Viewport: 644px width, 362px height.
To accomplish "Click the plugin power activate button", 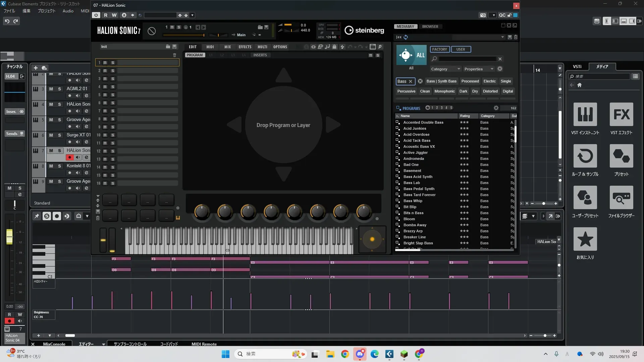I will [x=96, y=15].
